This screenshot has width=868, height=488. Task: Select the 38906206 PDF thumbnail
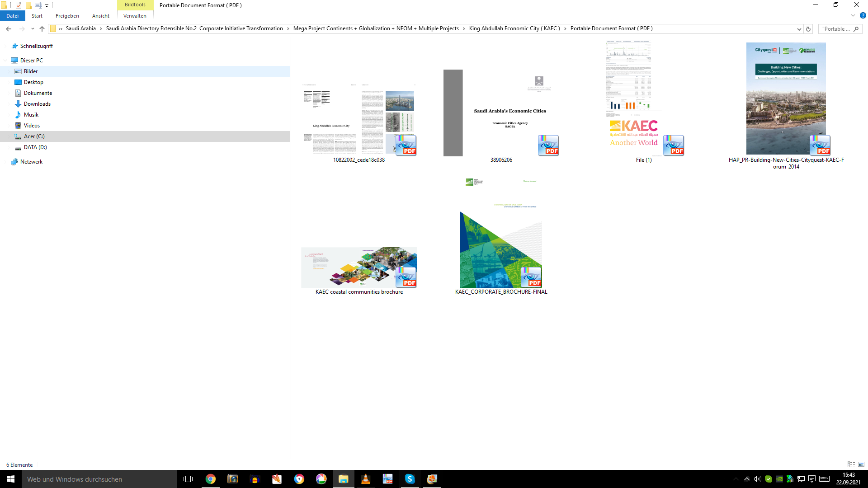point(501,113)
